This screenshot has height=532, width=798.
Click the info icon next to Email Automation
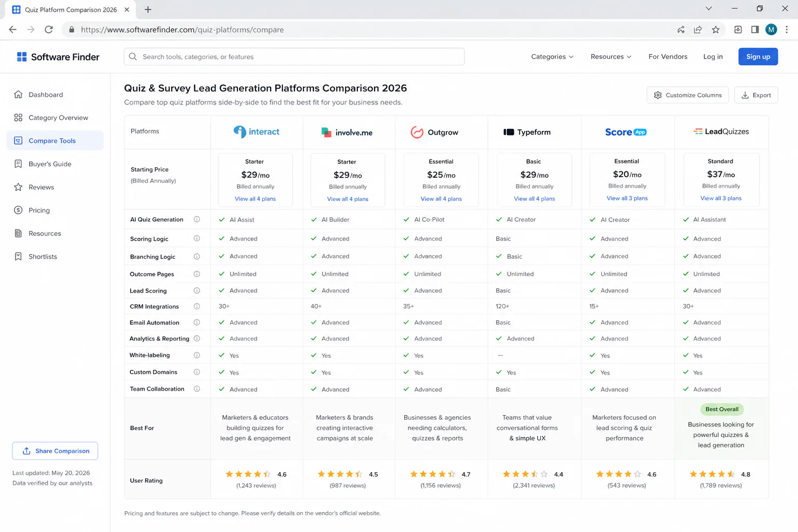(x=197, y=323)
